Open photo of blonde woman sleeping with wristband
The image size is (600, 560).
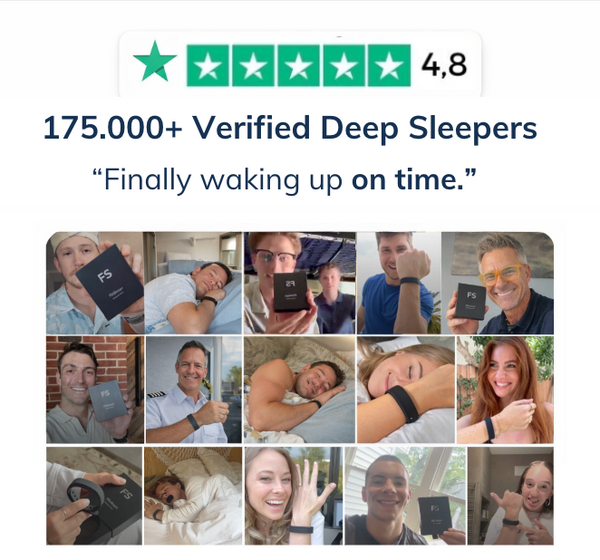(406, 390)
